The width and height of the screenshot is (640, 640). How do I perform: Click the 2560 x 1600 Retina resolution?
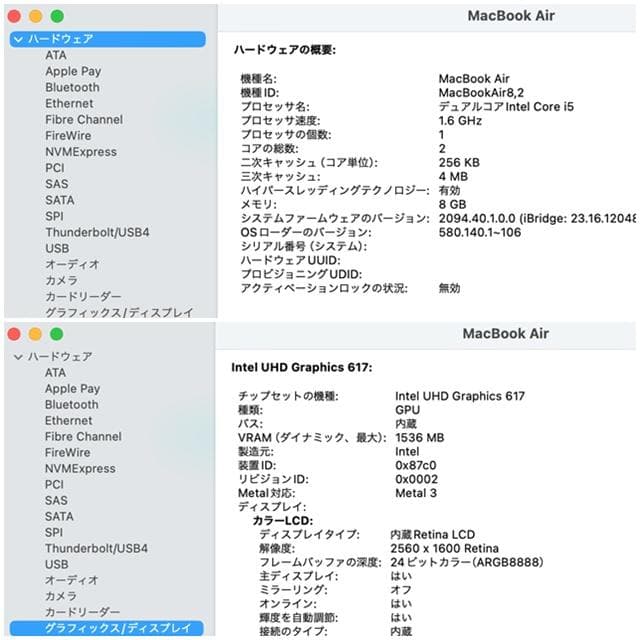click(444, 548)
